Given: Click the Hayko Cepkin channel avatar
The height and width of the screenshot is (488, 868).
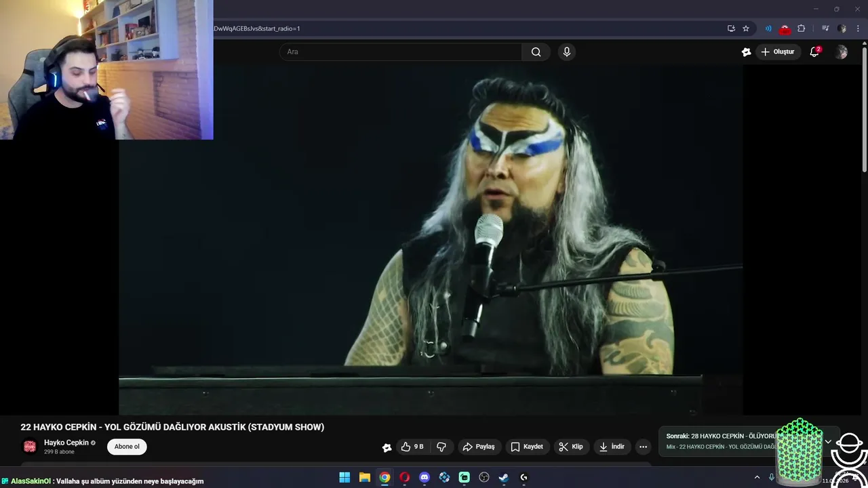Looking at the screenshot, I should pos(30,446).
